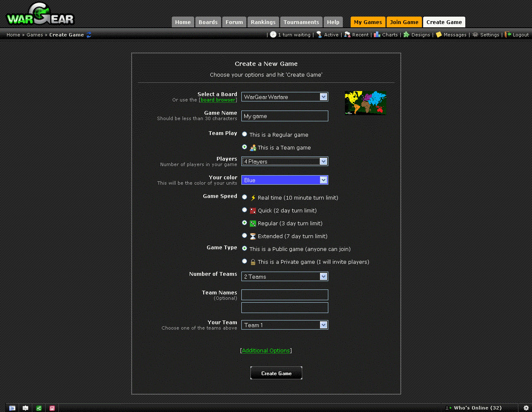Click the Who's Online user icon
Screen dimensions: 532x412
coord(448,408)
